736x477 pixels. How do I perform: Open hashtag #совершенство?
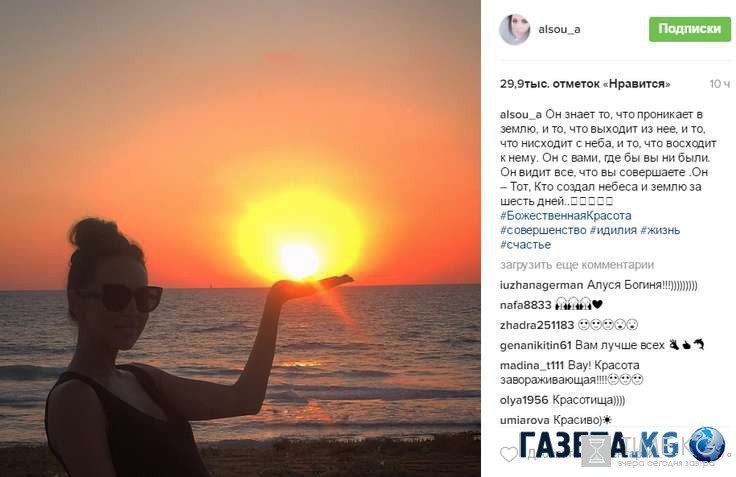(543, 230)
